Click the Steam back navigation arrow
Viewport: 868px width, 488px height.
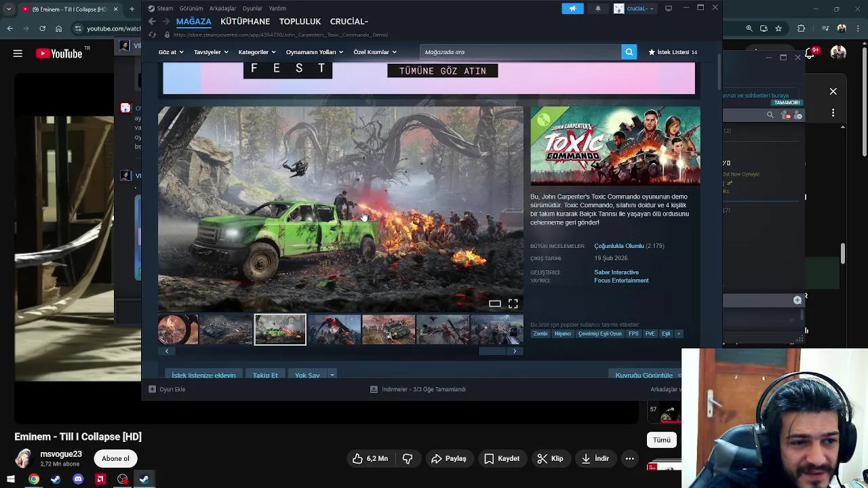point(152,22)
